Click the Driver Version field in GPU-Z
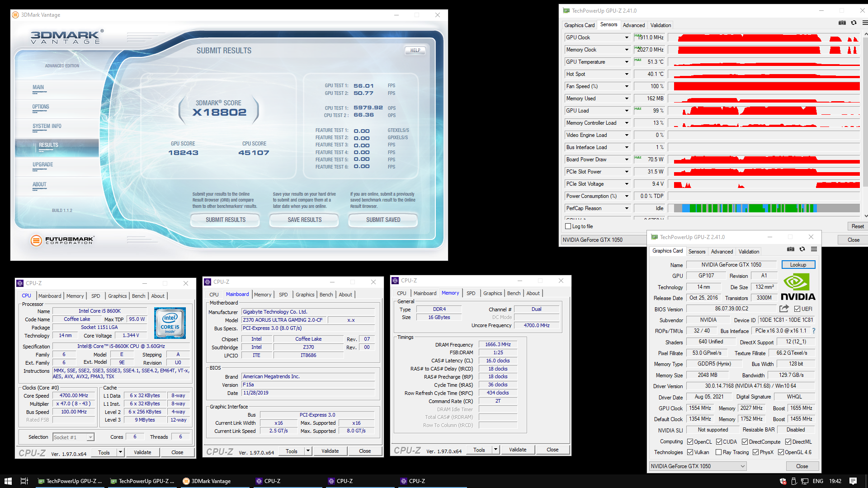The image size is (868, 488). click(750, 386)
